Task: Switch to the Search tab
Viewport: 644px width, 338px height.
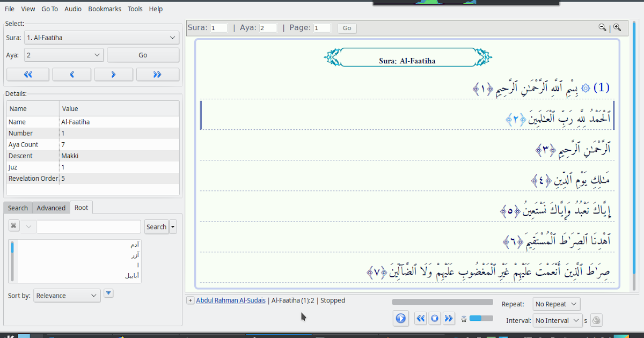Action: 18,208
